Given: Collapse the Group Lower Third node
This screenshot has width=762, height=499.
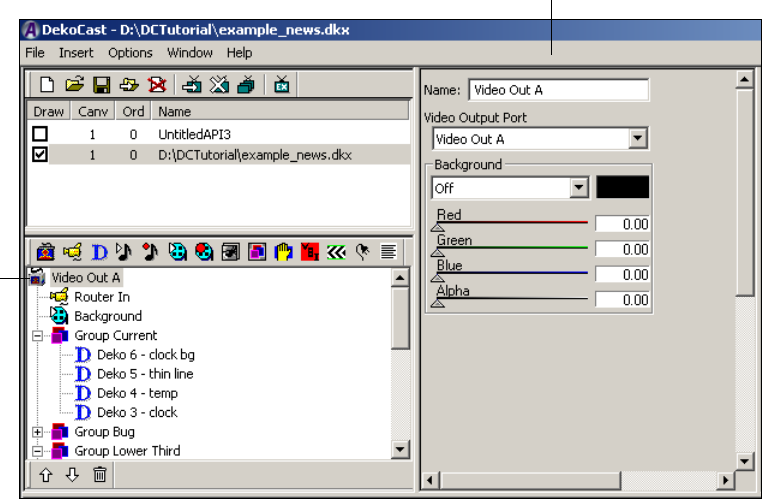Looking at the screenshot, I should (37, 451).
